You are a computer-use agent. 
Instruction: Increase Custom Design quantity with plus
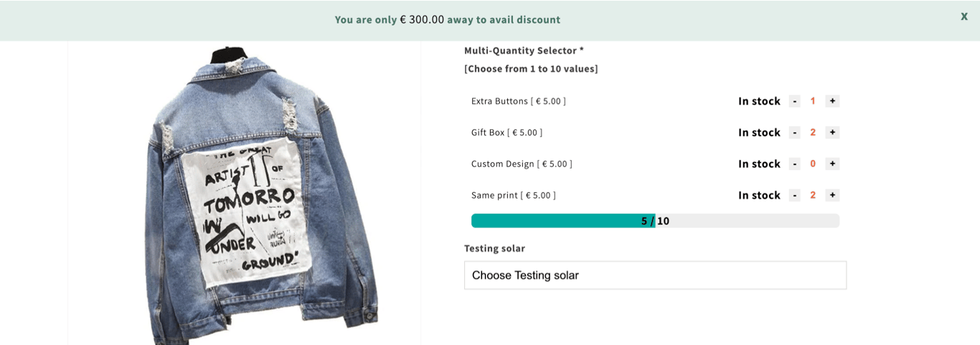[832, 164]
